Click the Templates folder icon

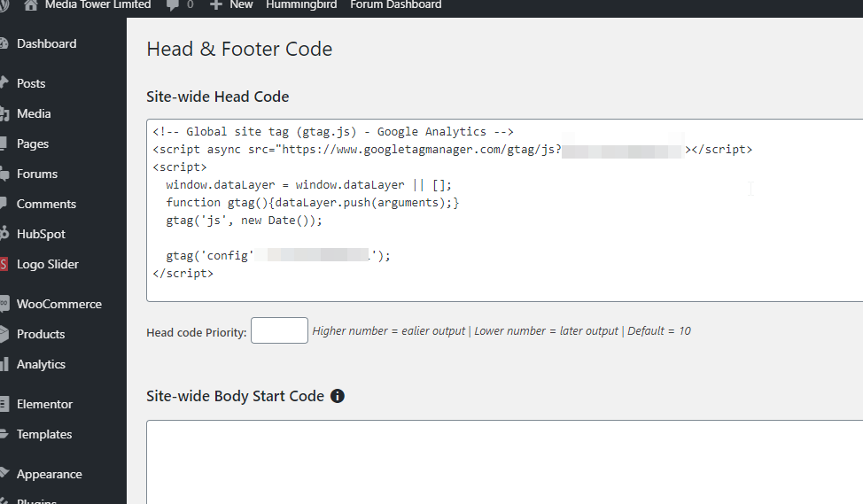[x=4, y=434]
